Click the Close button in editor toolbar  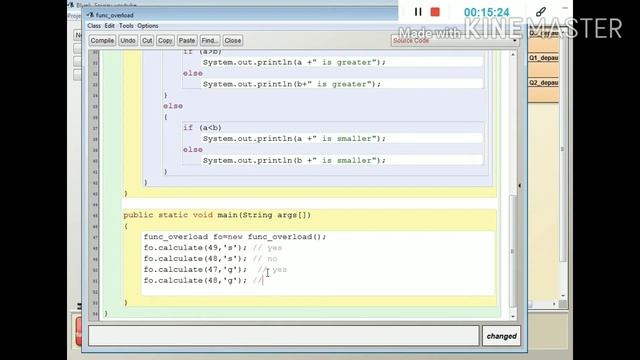(x=233, y=40)
